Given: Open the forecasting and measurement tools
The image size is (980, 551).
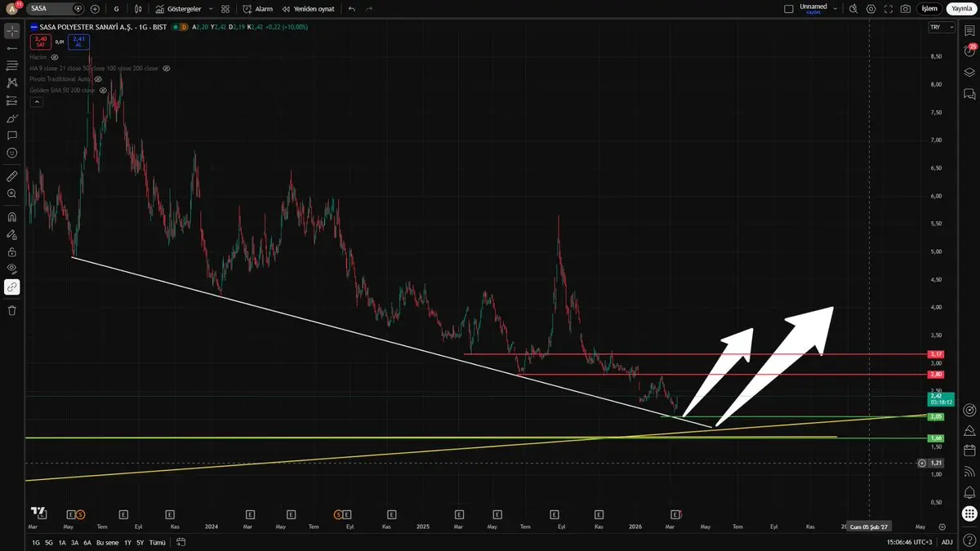Looking at the screenshot, I should (12, 100).
